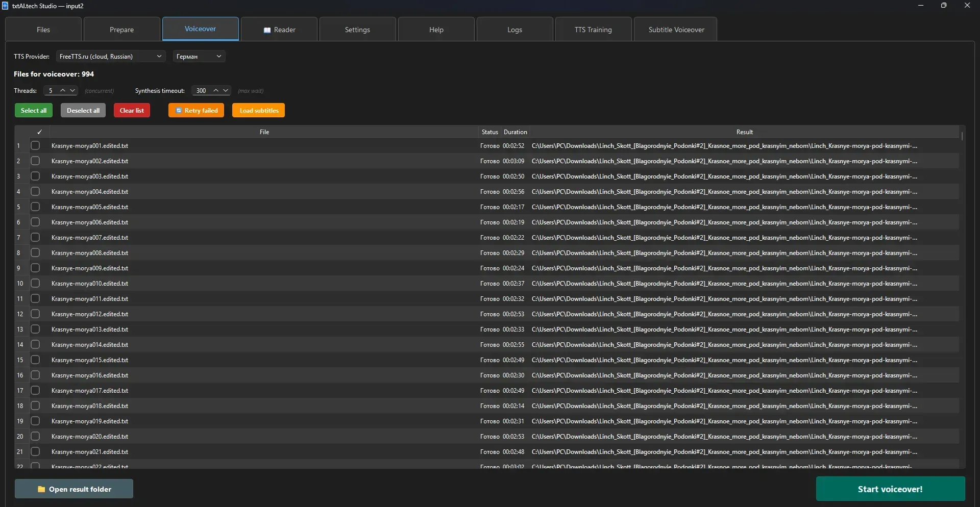Screen dimensions: 980x507
Task: Check the Krasnye-morya001.edited.txt checkbox
Action: [x=35, y=145]
